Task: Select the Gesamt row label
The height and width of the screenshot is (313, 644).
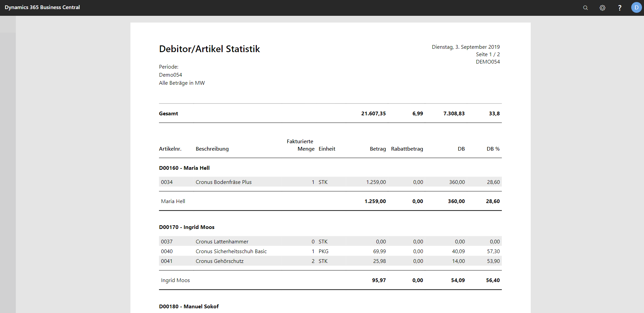Action: 168,114
